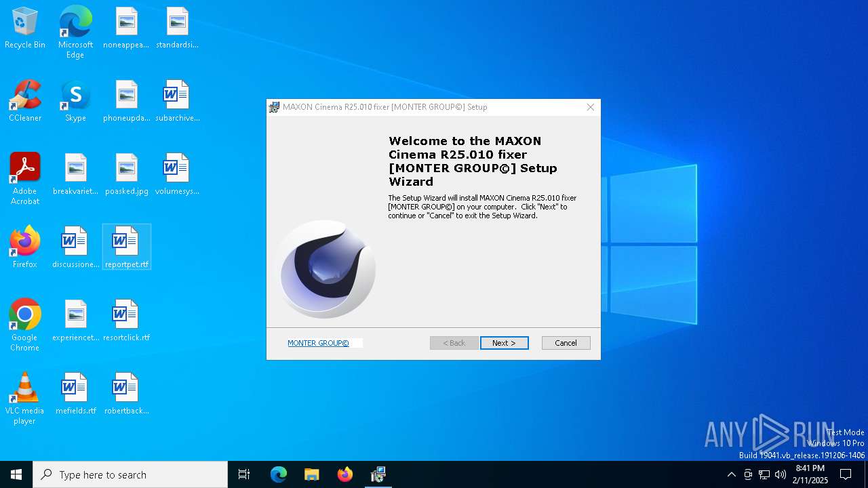The width and height of the screenshot is (868, 488).
Task: Select the experiencet... image file icon
Action: [x=75, y=321]
